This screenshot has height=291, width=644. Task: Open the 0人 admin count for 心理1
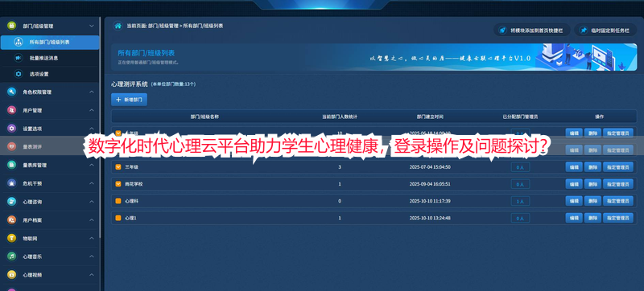[520, 219]
